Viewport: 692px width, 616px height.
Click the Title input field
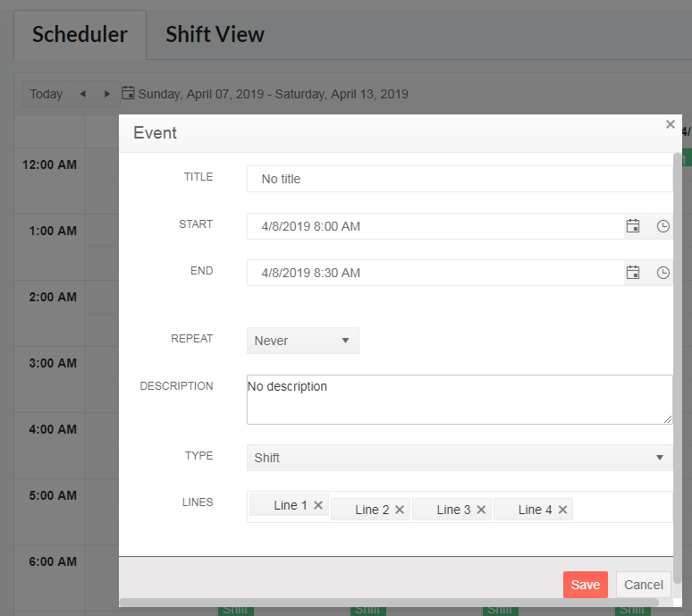point(459,179)
